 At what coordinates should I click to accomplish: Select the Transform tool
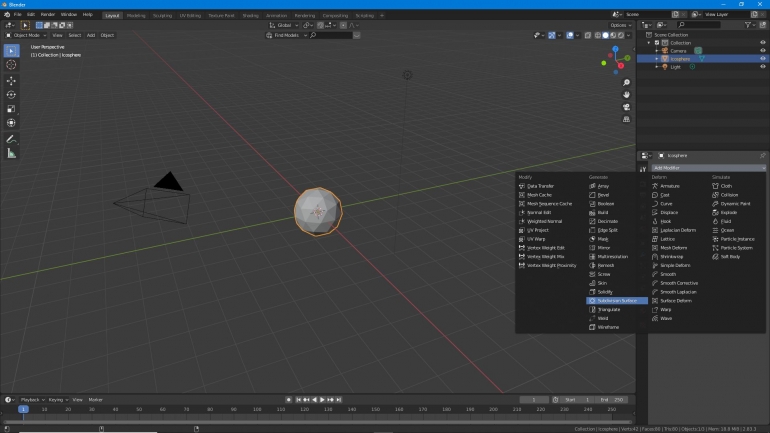coord(11,123)
